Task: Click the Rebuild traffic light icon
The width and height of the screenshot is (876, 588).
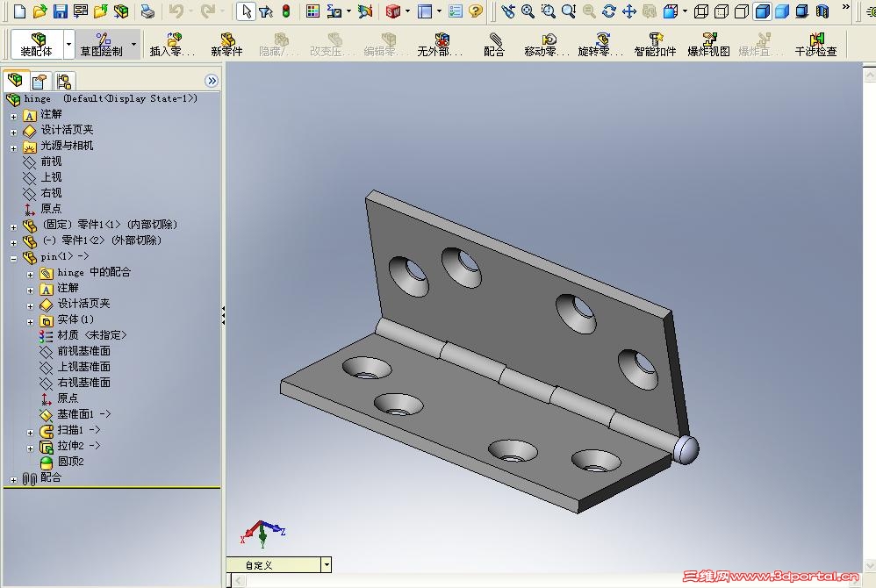Action: [x=286, y=11]
